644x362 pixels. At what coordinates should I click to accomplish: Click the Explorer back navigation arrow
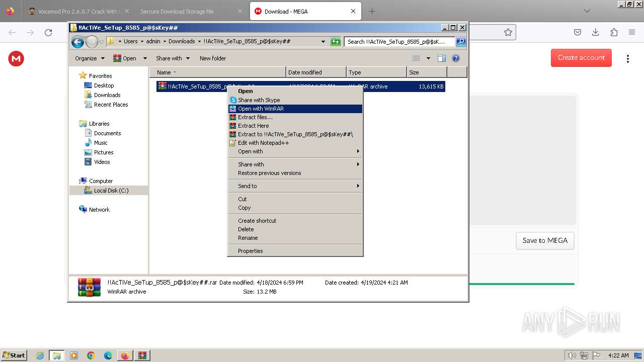coord(77,42)
